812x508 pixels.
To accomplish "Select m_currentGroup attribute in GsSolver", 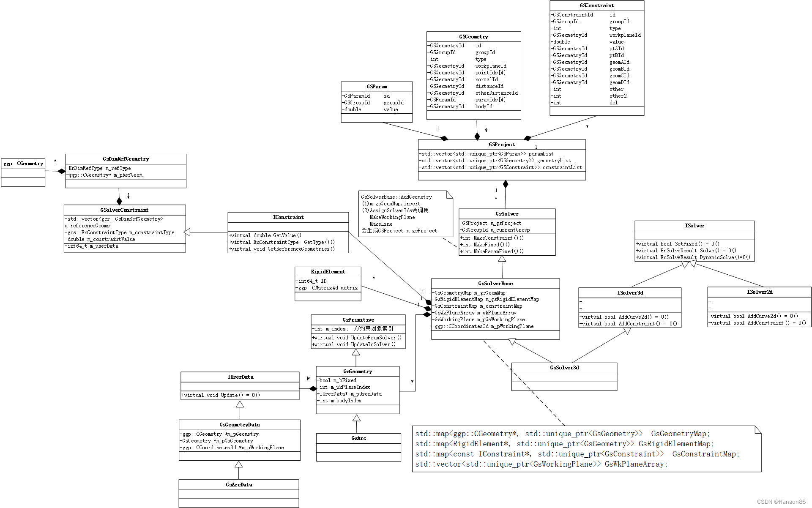I will coord(495,230).
